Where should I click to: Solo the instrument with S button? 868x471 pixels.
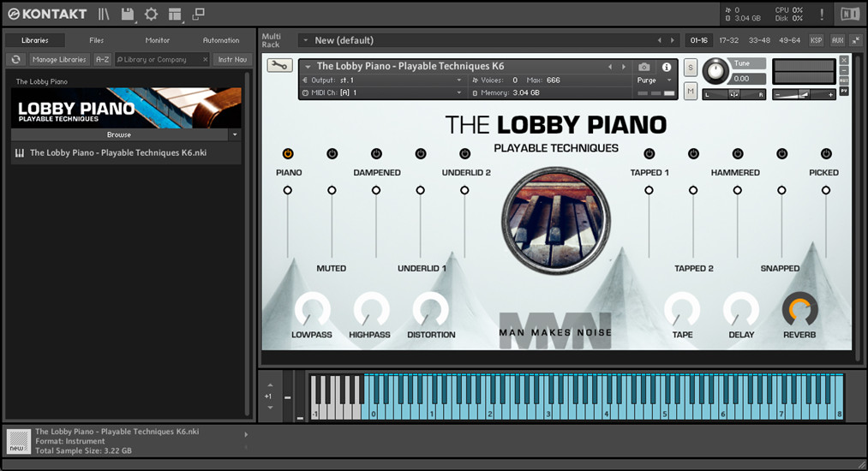click(691, 68)
